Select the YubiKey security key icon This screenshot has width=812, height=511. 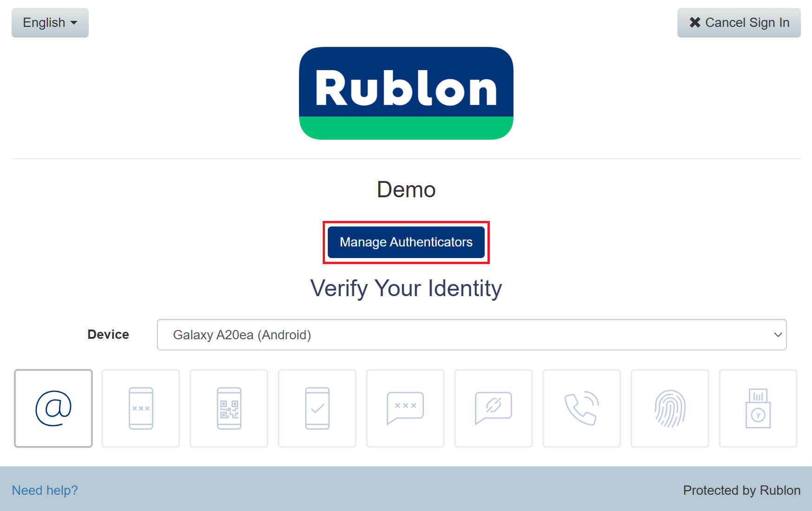[x=758, y=408]
